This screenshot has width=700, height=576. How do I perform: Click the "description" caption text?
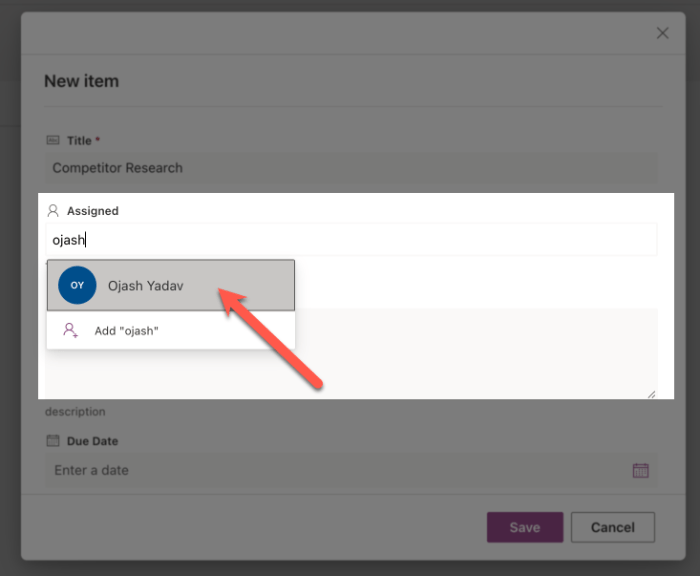pyautogui.click(x=75, y=412)
